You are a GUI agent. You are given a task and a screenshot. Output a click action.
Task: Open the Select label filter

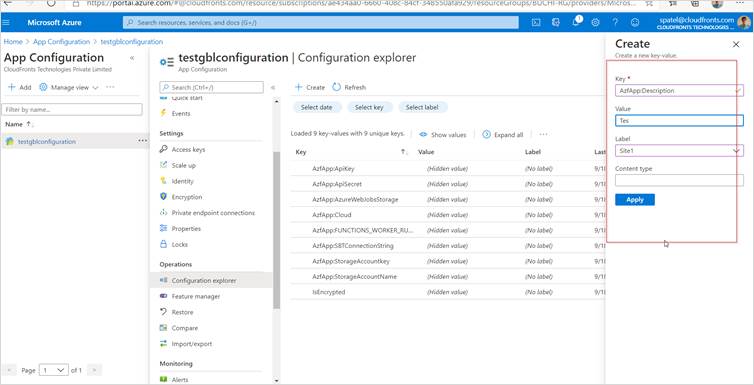[422, 108]
